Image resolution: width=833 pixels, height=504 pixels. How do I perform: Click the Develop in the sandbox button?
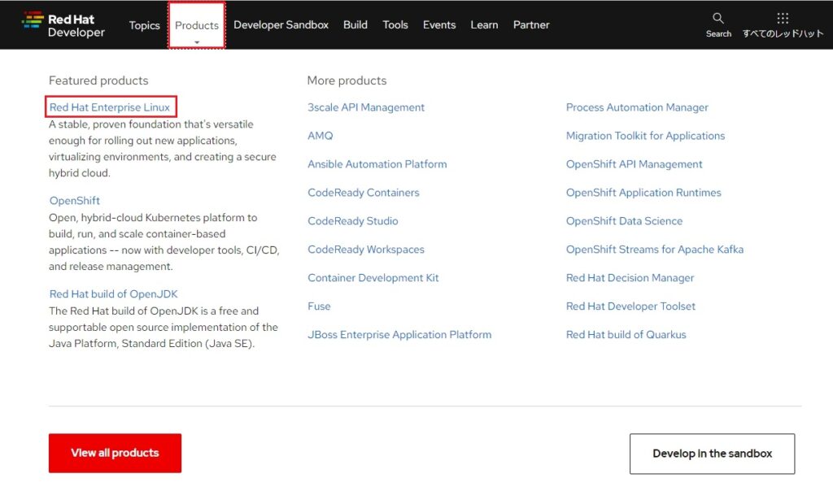(x=712, y=454)
